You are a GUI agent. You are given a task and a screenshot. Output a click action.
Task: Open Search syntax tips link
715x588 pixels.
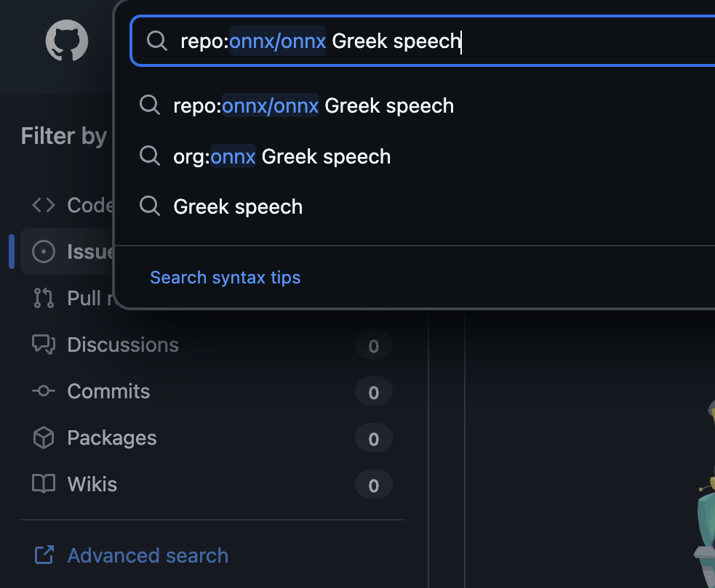tap(225, 278)
